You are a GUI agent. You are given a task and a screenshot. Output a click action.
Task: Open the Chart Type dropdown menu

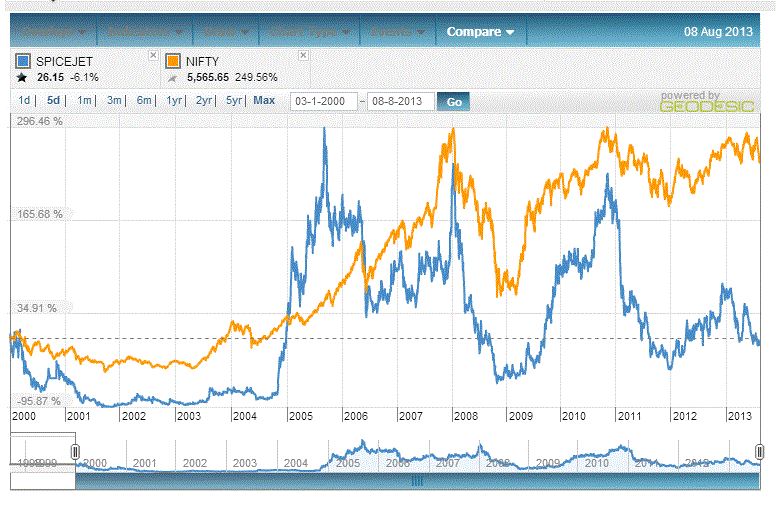(x=310, y=32)
